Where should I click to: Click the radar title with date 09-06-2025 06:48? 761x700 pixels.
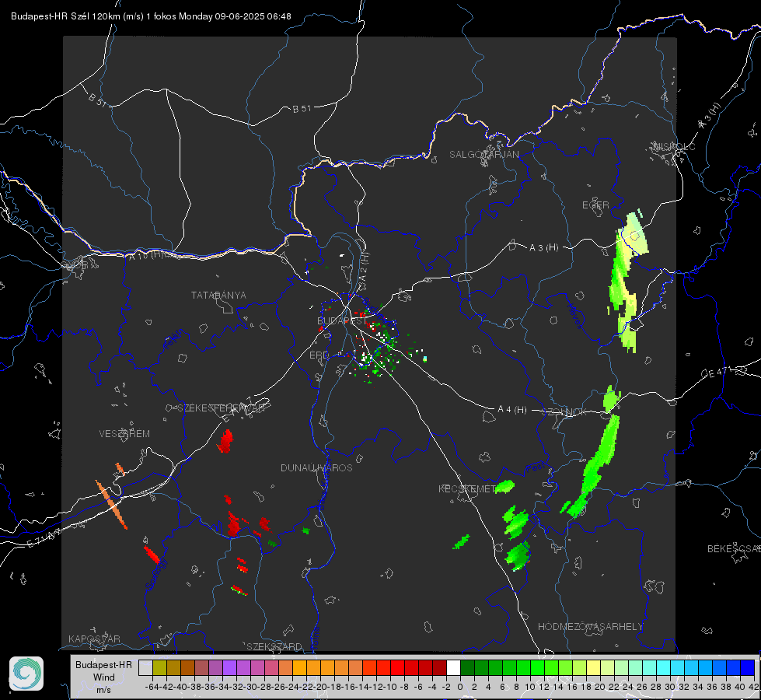(151, 16)
